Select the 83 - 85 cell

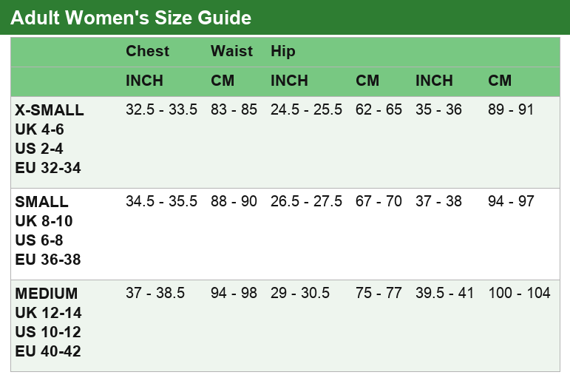234,109
